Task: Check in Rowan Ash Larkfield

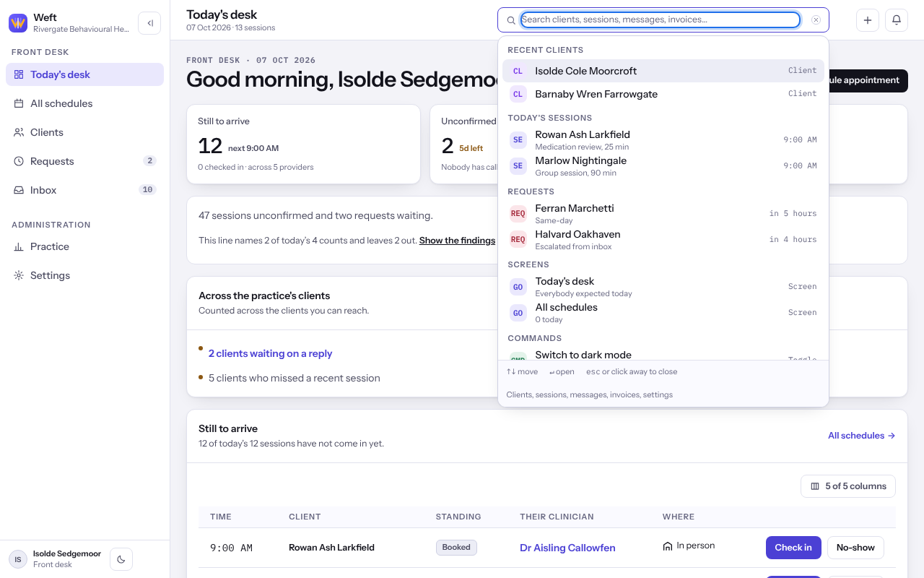Action: point(793,548)
